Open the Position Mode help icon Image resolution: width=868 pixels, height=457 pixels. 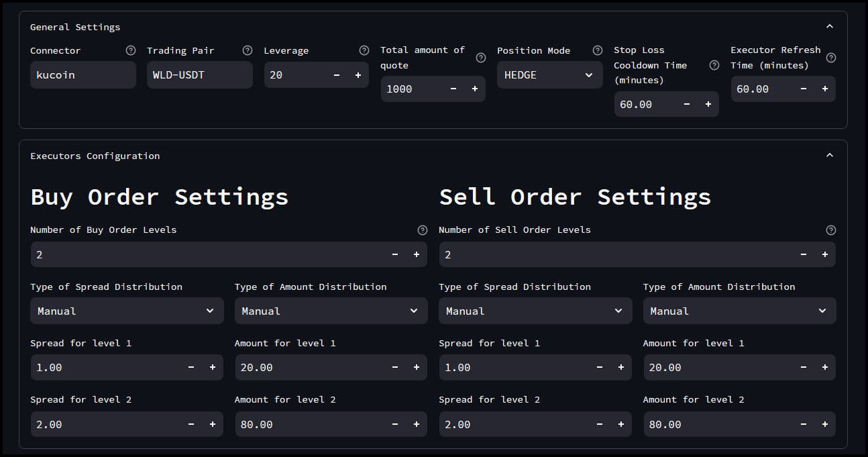pos(598,50)
